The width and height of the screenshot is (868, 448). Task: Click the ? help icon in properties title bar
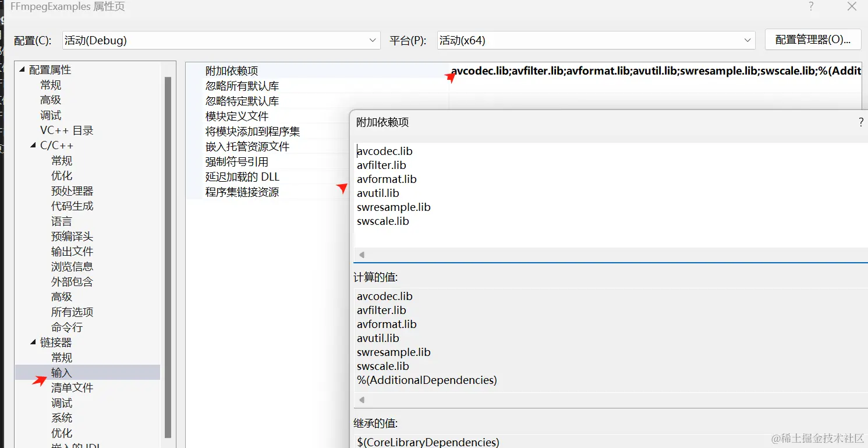pyautogui.click(x=811, y=7)
